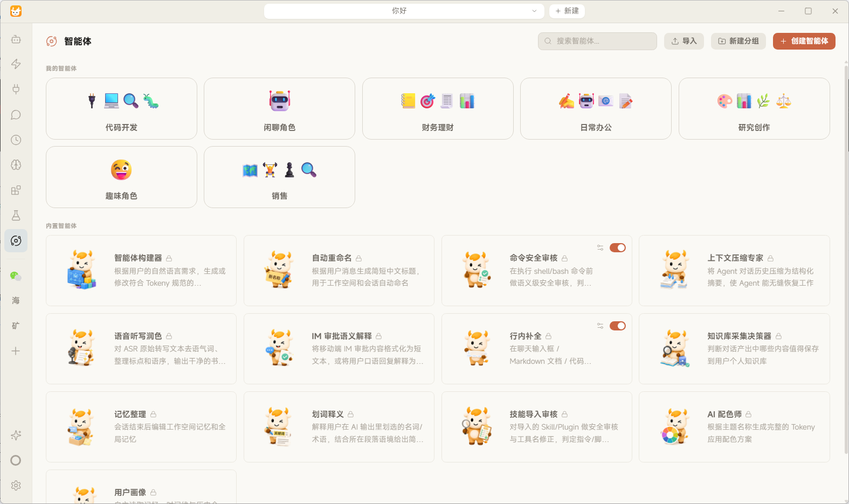The image size is (849, 504).
Task: Open the 矿 sidebar item
Action: coord(16,326)
